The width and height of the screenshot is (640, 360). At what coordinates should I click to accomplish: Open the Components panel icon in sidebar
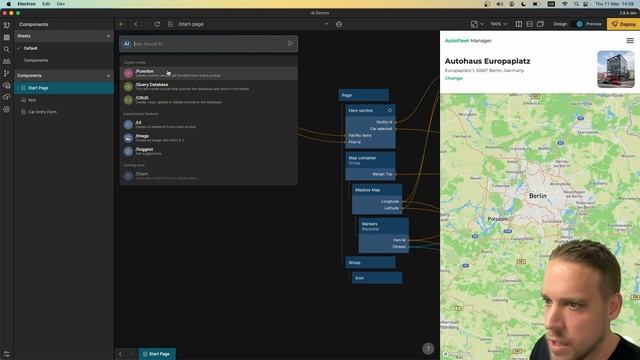coord(7,25)
